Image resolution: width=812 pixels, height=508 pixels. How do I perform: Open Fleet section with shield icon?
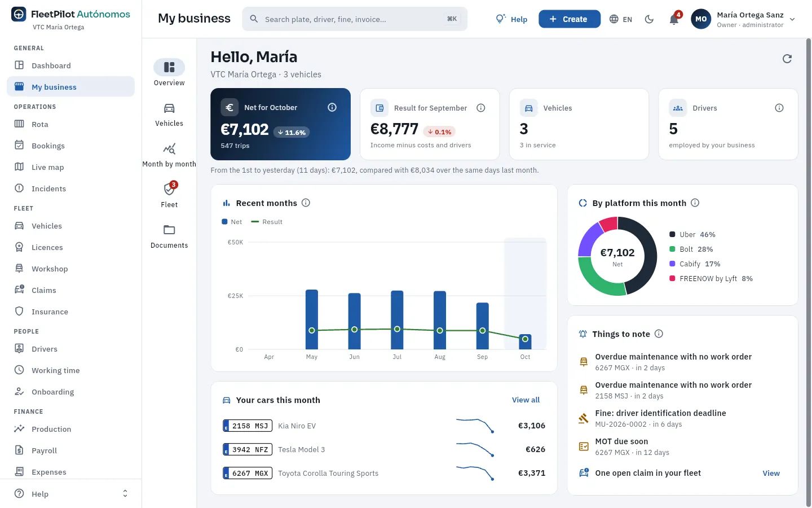[169, 195]
